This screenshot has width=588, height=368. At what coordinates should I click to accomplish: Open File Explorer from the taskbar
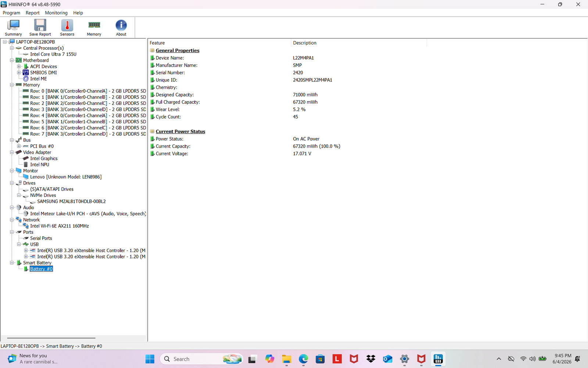coord(286,359)
